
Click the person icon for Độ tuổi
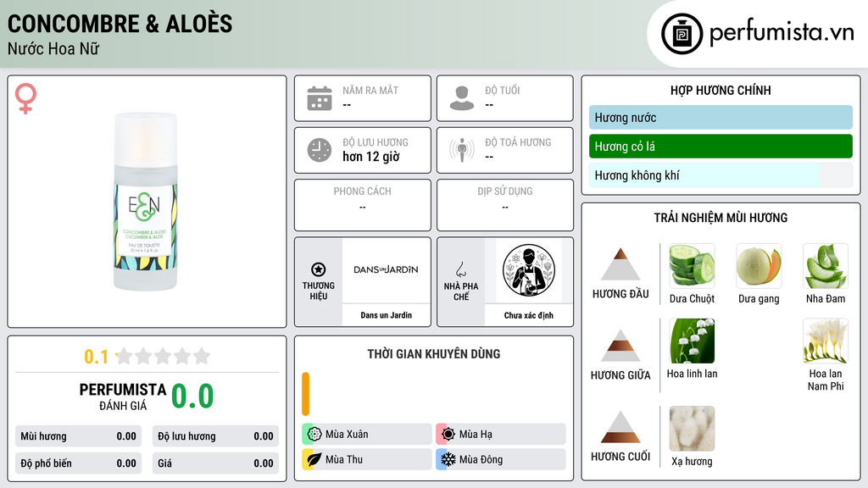462,98
